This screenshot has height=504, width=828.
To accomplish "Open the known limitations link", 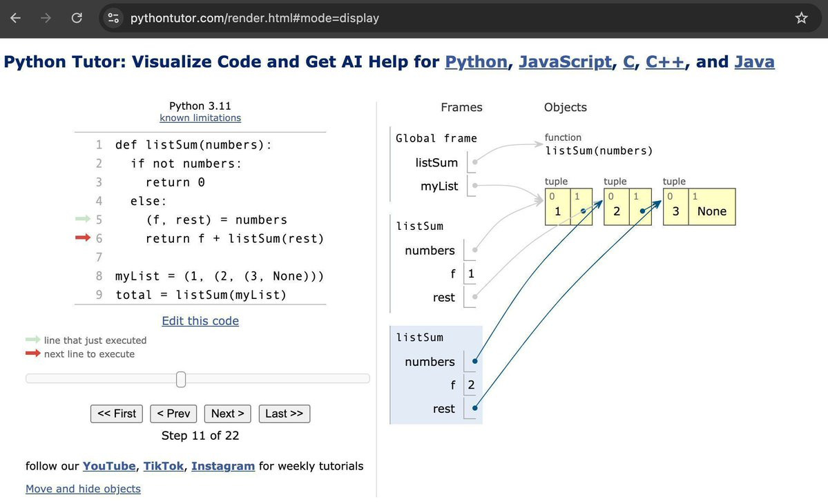I will pos(200,118).
